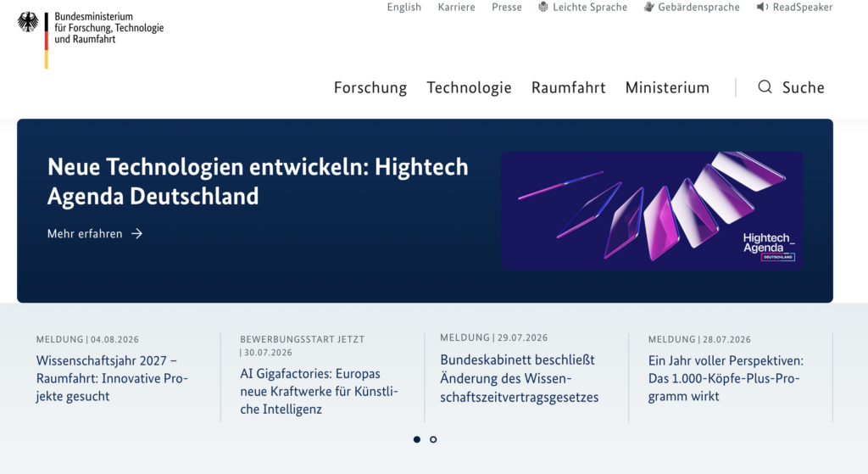Open the Forschung menu

click(370, 87)
